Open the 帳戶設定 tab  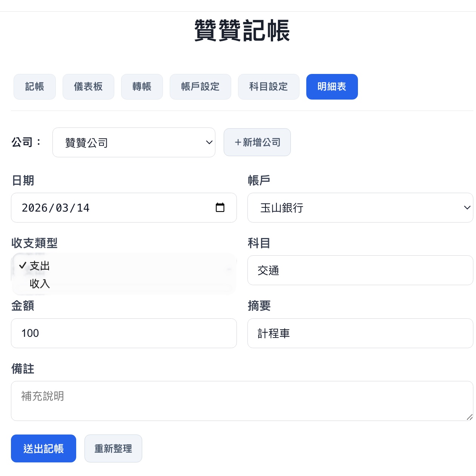pyautogui.click(x=200, y=87)
